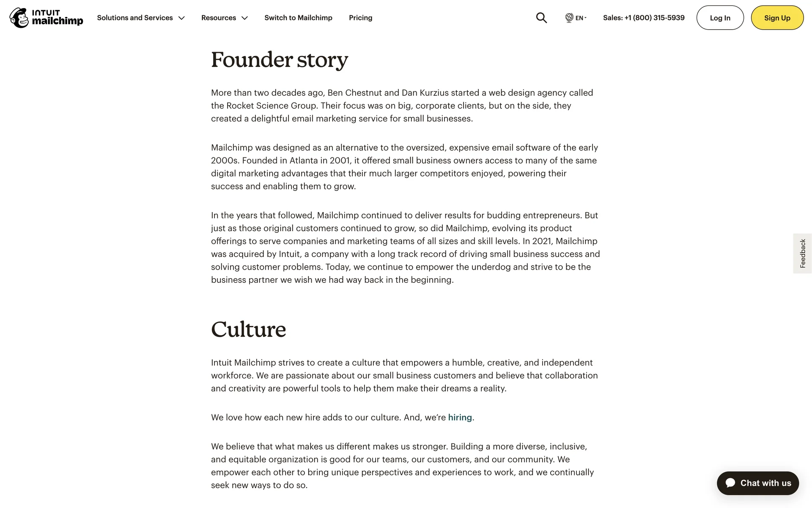Open the Solutions and Services menu
The height and width of the screenshot is (508, 812).
pos(135,18)
